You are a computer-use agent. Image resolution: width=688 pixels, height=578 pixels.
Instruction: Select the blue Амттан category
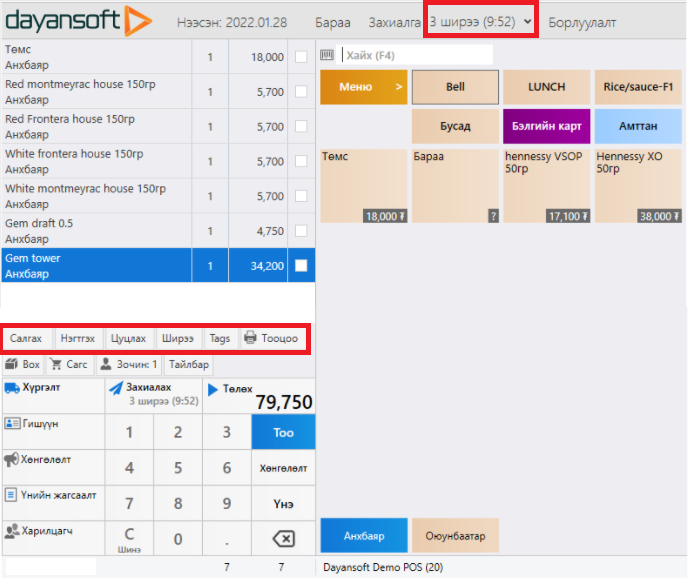click(x=638, y=126)
